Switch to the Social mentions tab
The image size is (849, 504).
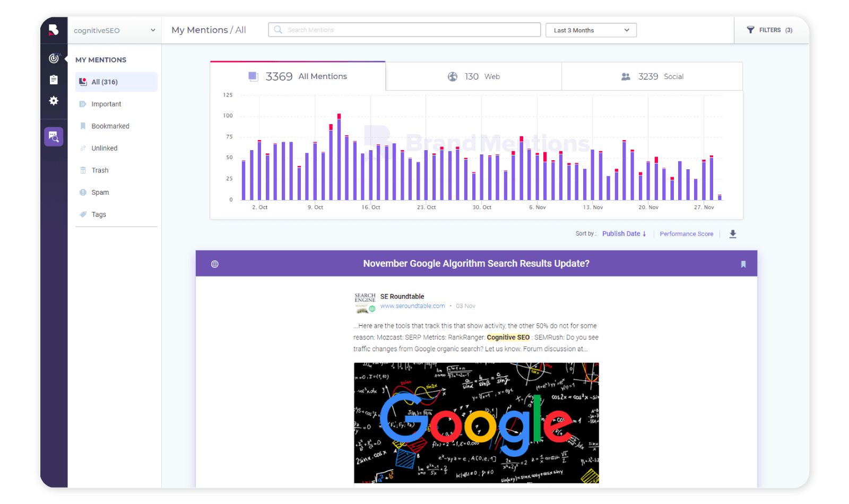click(652, 76)
